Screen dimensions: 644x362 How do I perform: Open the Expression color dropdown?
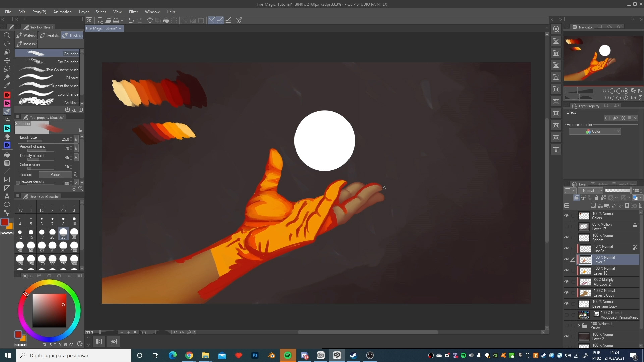pyautogui.click(x=595, y=131)
